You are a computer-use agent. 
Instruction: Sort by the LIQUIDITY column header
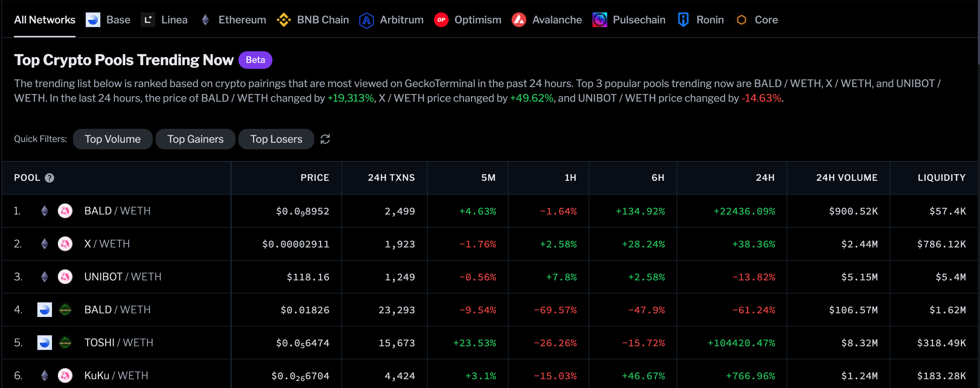[941, 178]
